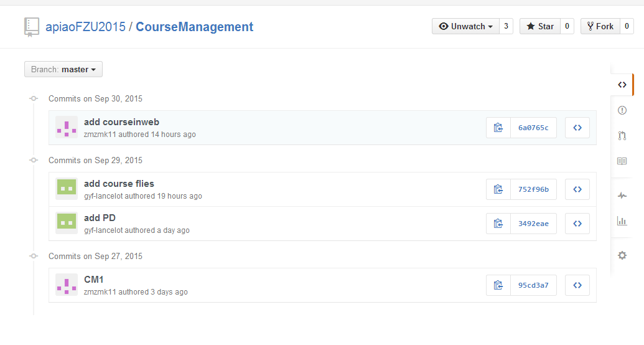The width and height of the screenshot is (644, 345).
Task: Browse code at commit 6a0765c
Action: pos(577,128)
